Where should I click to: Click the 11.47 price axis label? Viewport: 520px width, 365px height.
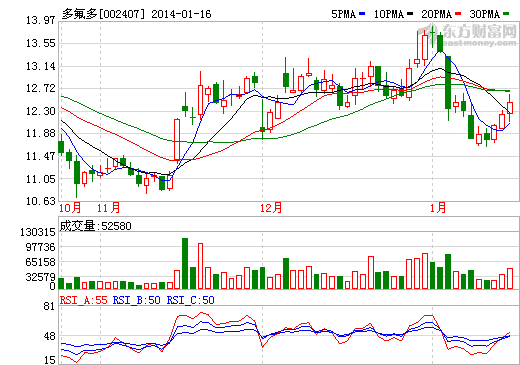pos(41,156)
